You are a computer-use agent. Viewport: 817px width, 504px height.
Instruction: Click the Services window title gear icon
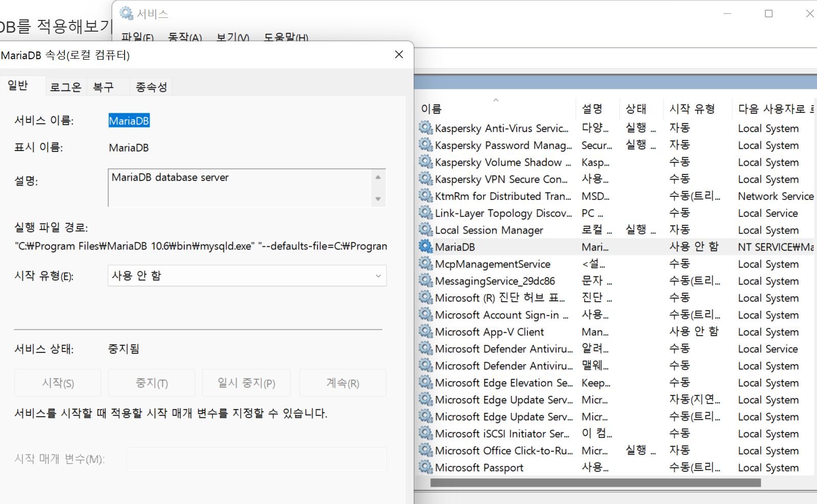[x=127, y=13]
